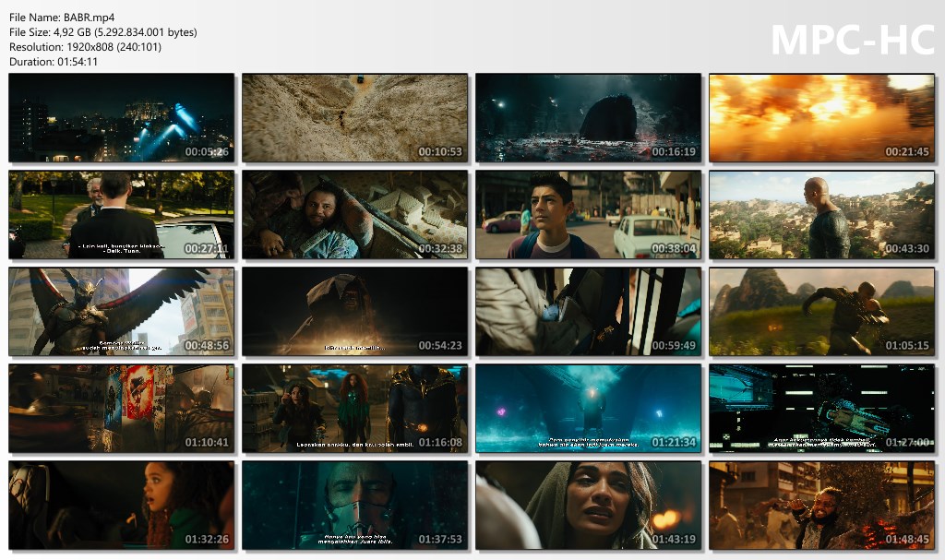This screenshot has width=945, height=560.
Task: Click the thumbnail timestamped 01:16:08
Action: [x=355, y=408]
